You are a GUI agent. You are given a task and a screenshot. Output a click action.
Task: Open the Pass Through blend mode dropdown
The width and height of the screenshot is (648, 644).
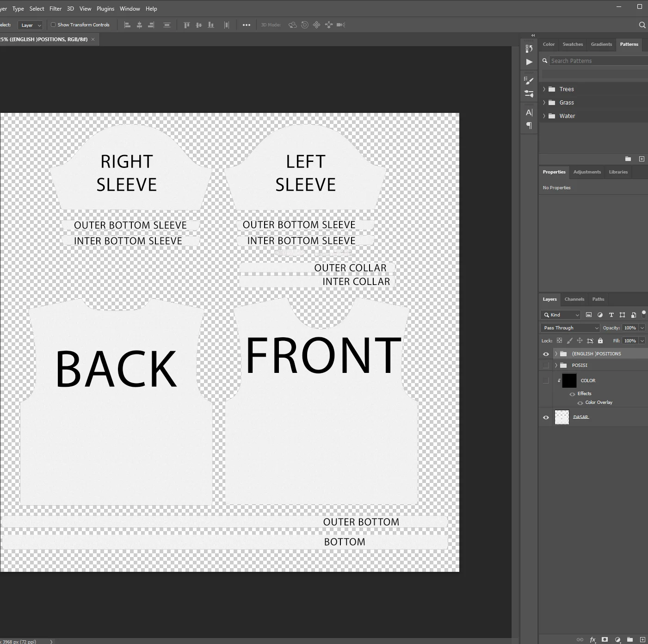570,328
